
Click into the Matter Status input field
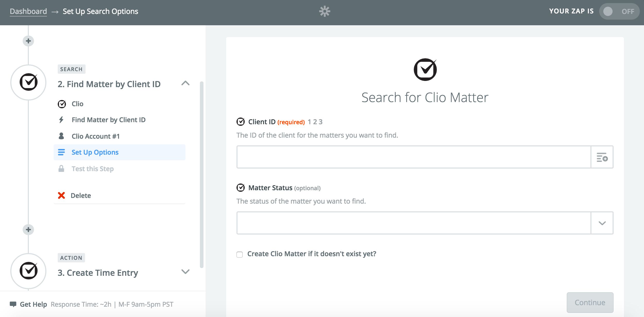click(414, 223)
